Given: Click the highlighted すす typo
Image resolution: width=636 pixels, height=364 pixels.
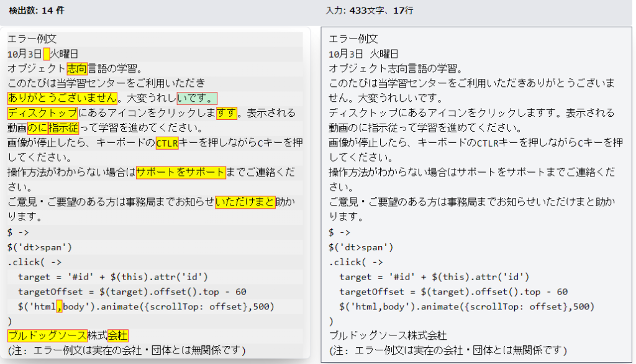Looking at the screenshot, I should pyautogui.click(x=227, y=113).
